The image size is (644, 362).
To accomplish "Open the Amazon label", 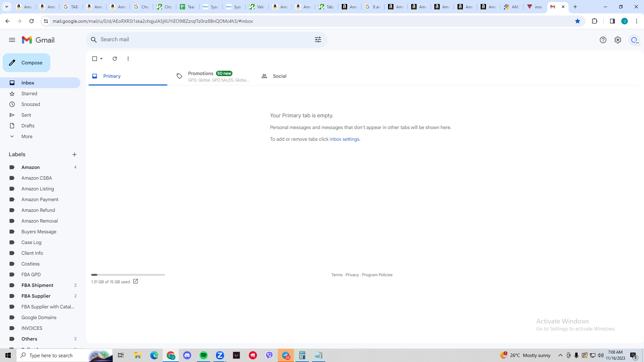I will pyautogui.click(x=40, y=167).
